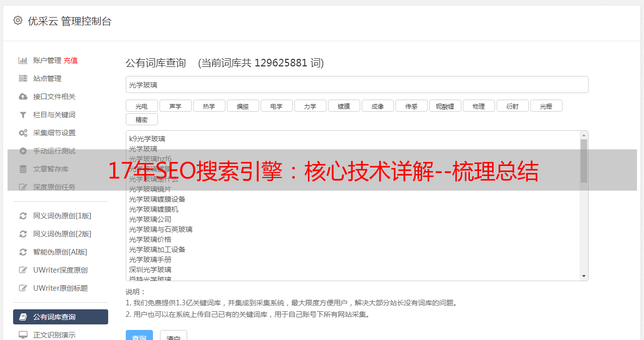Click the 光栅 tag button

546,106
